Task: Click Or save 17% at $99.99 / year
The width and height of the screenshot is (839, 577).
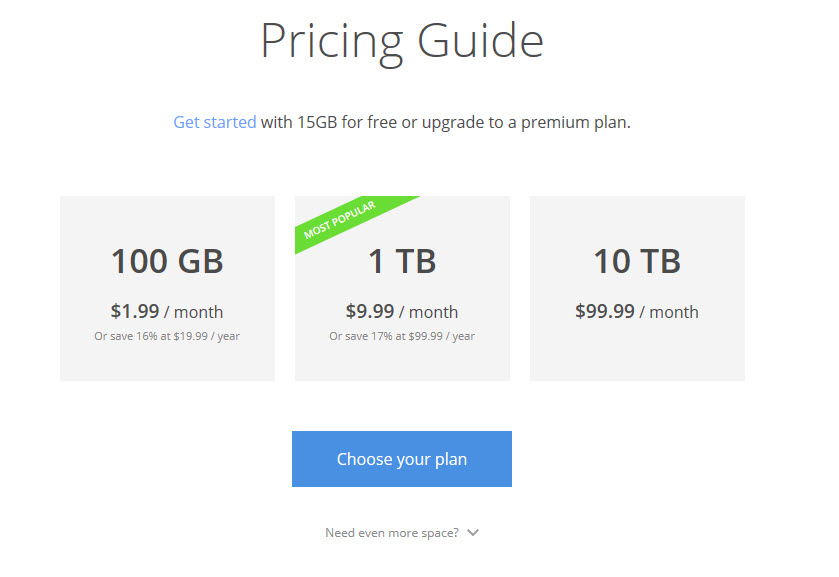Action: pyautogui.click(x=402, y=336)
